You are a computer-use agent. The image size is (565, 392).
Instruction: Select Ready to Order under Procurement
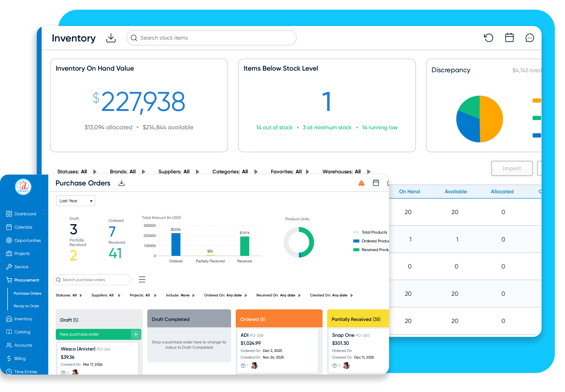coord(27,306)
